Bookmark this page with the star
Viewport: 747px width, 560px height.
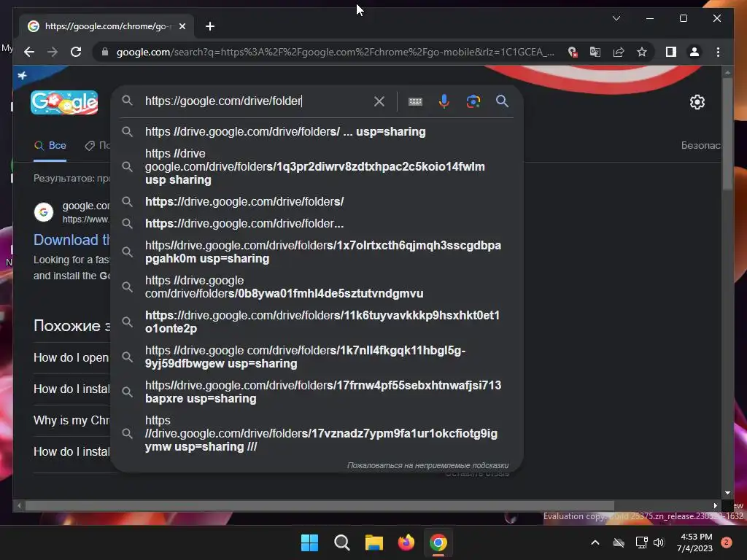[642, 52]
